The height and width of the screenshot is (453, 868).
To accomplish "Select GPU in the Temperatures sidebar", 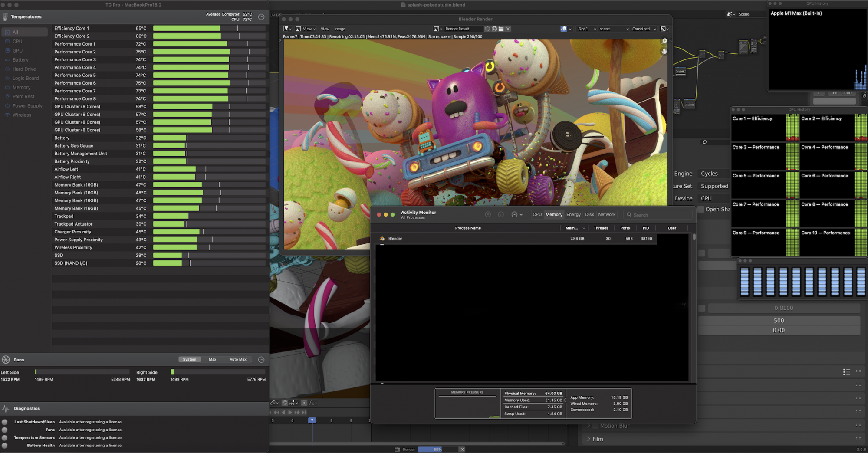I will tap(17, 51).
